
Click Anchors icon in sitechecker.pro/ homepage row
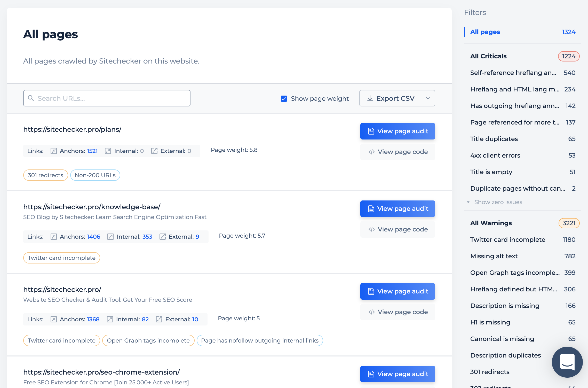[53, 319]
